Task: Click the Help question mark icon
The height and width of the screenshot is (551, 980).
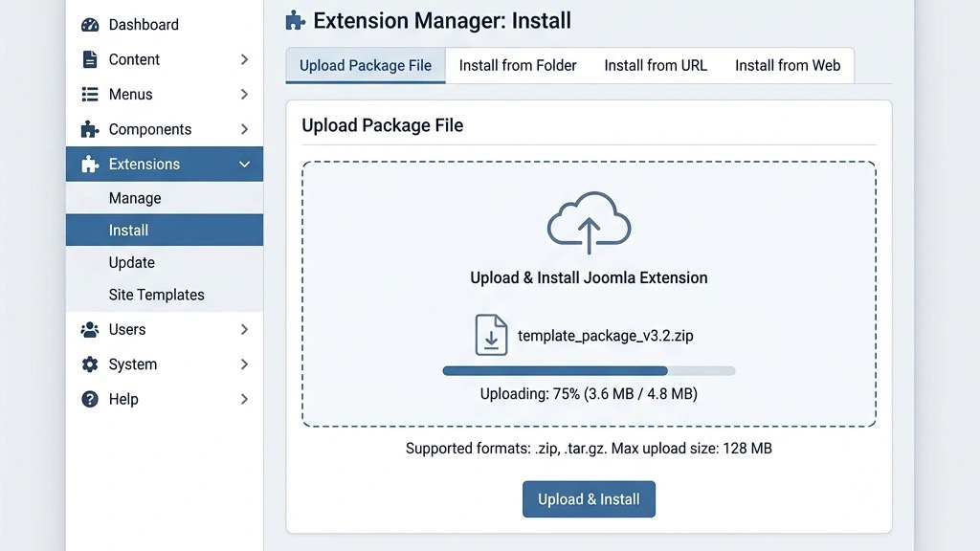Action: click(x=90, y=399)
